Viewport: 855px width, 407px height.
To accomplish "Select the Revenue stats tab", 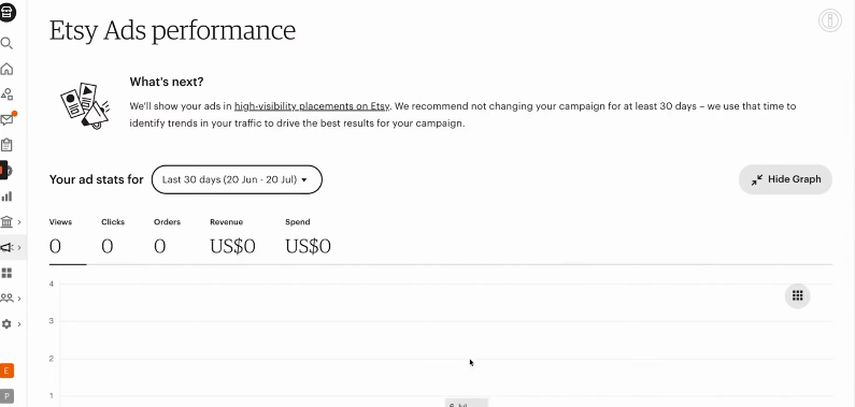I will pyautogui.click(x=232, y=238).
